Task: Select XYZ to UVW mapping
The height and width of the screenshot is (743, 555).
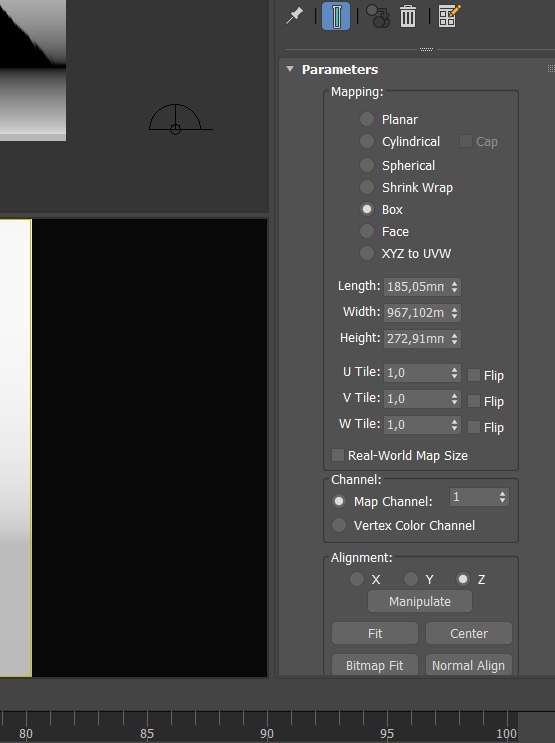Action: coord(367,253)
